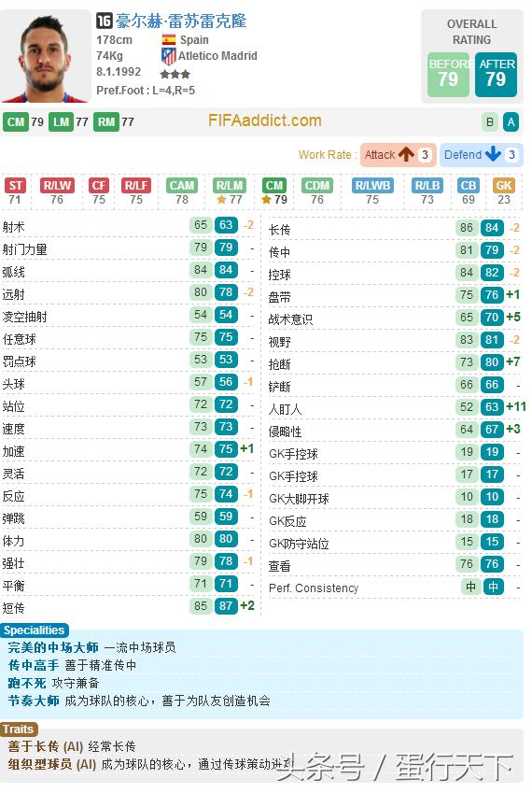Screen dimensions: 532x793
Task: Click the Spain flag icon
Action: (x=169, y=40)
